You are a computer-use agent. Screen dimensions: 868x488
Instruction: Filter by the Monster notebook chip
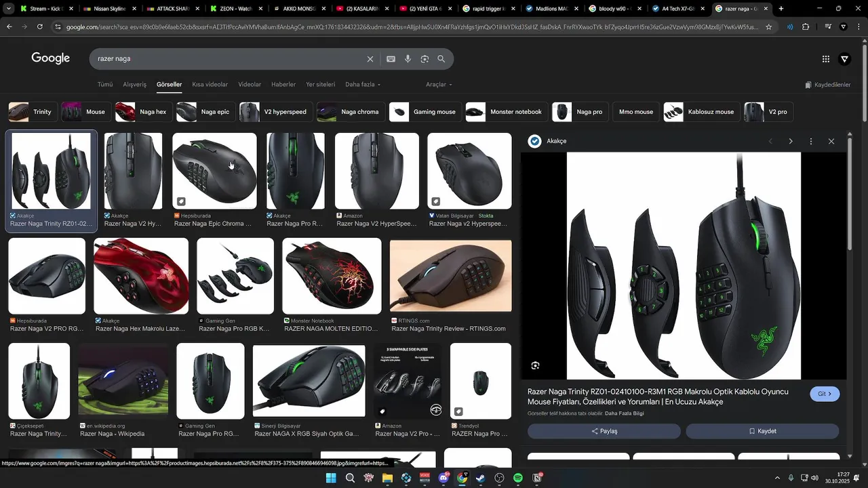pyautogui.click(x=506, y=112)
